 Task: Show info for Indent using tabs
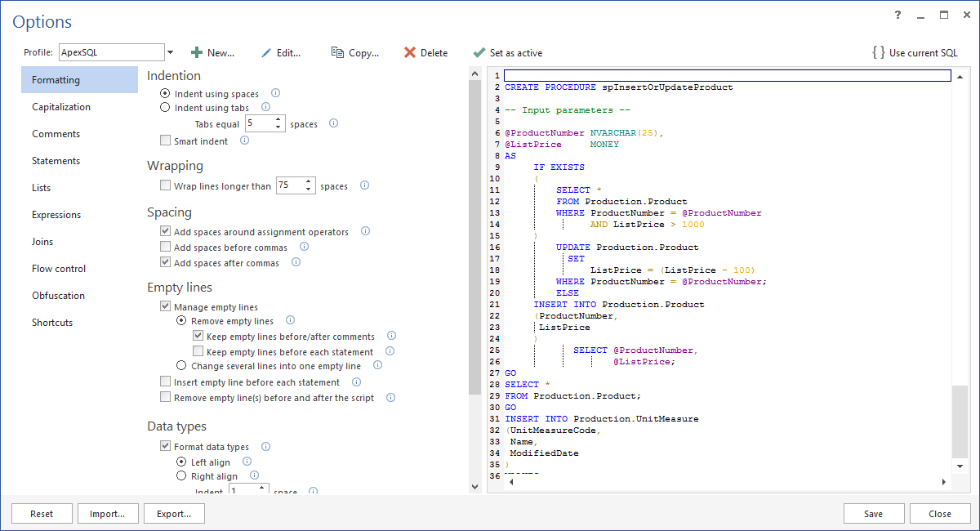coord(265,107)
